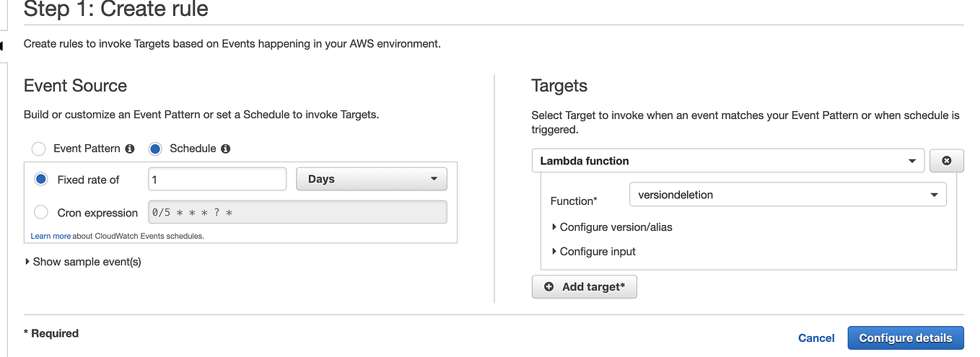Expand Show sample event(s)
Screen dimensions: 980x357
coord(82,261)
